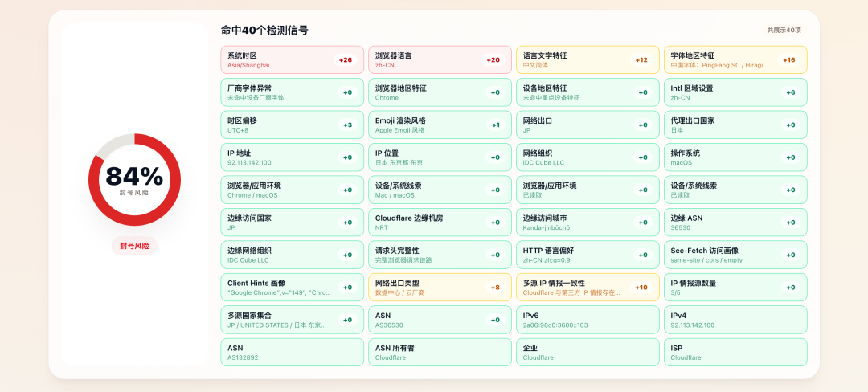Click the 共展示40项 count badge
Image resolution: width=868 pixels, height=392 pixels.
(x=784, y=30)
